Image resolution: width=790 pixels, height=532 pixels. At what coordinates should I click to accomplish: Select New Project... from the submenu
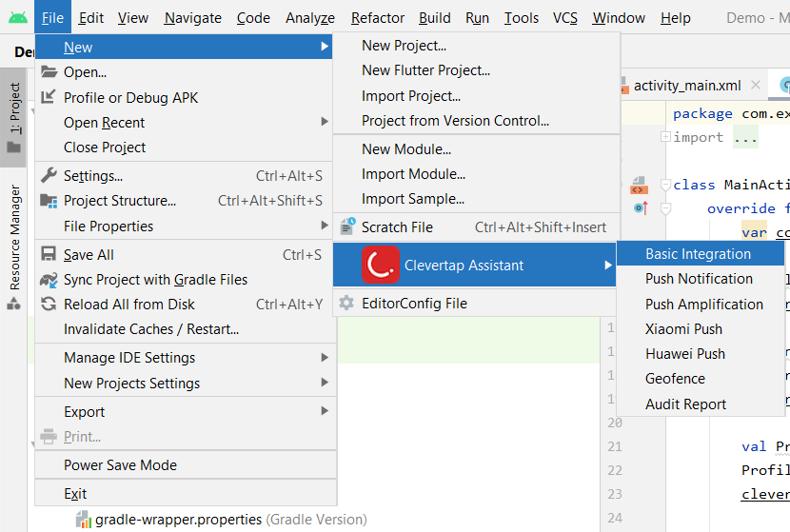[x=476, y=46]
